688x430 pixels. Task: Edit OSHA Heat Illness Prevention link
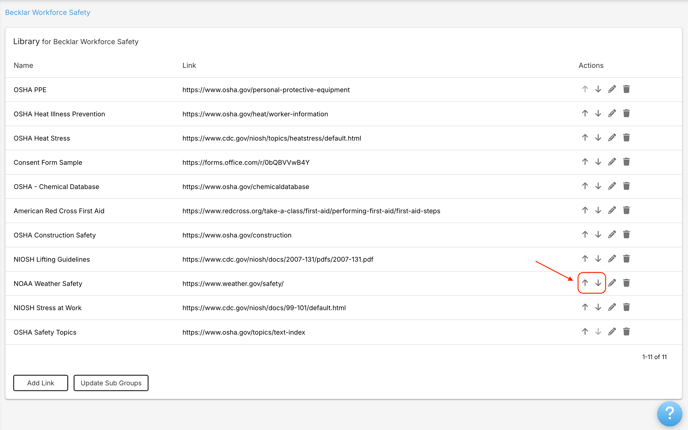pyautogui.click(x=612, y=113)
